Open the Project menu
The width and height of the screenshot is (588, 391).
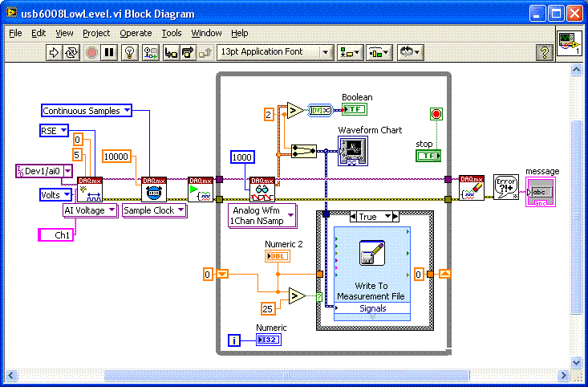(96, 33)
